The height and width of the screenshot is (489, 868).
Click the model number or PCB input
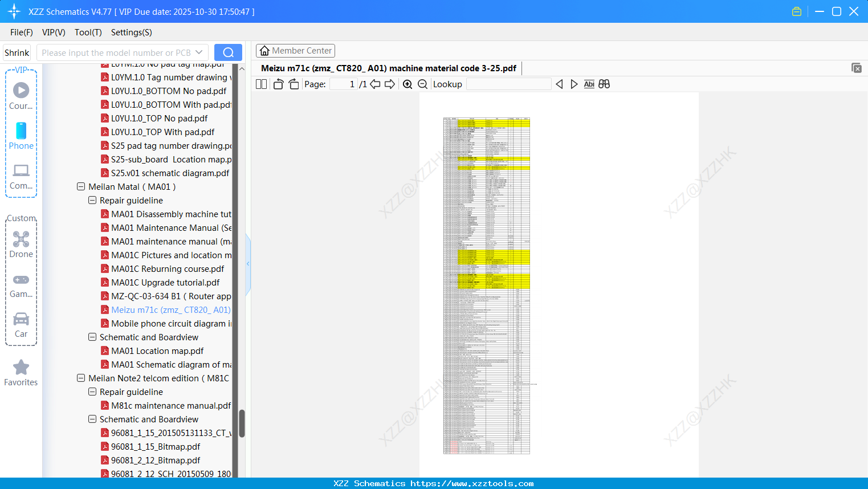point(116,52)
